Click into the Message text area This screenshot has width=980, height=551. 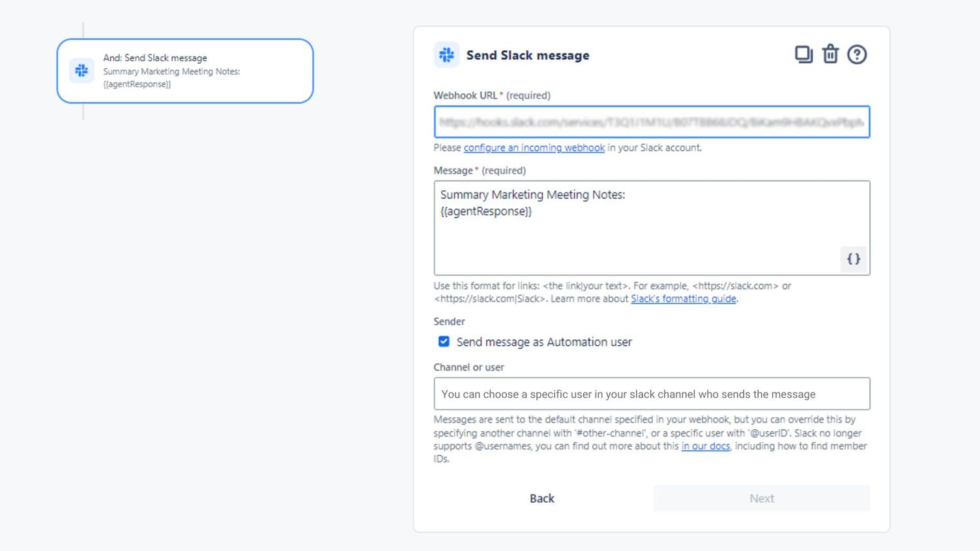pyautogui.click(x=652, y=228)
